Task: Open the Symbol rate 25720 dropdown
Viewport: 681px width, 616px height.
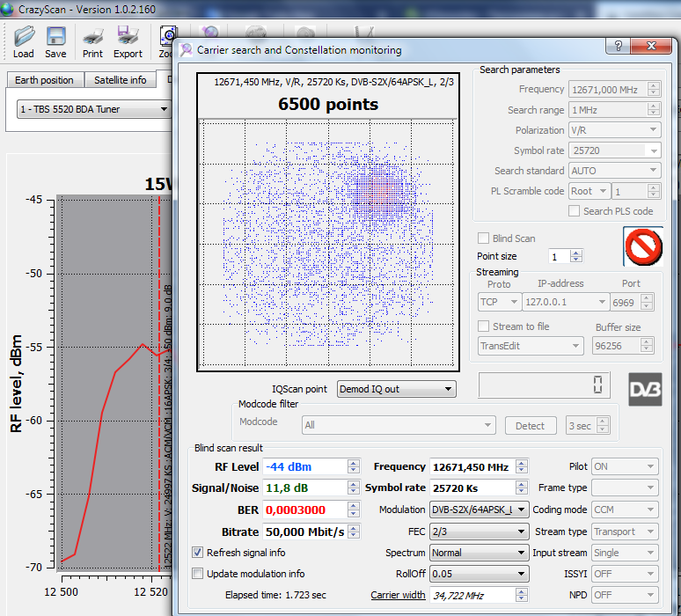Action: pyautogui.click(x=614, y=150)
